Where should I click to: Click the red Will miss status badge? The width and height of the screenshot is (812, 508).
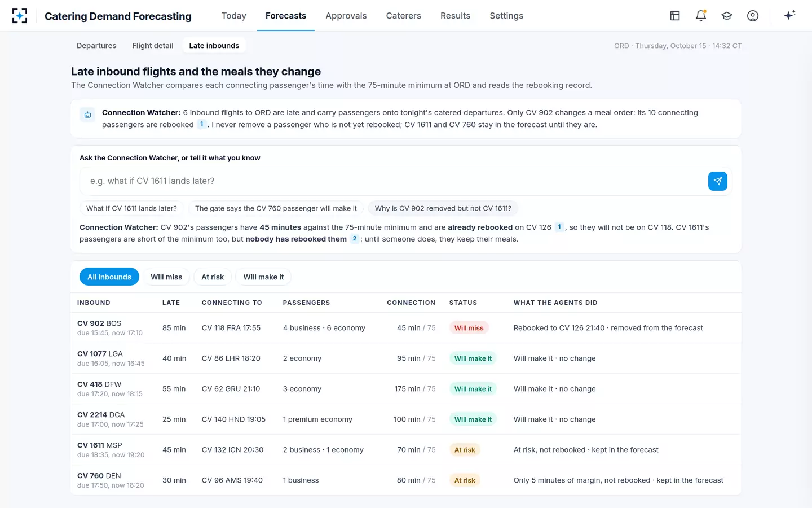(469, 328)
